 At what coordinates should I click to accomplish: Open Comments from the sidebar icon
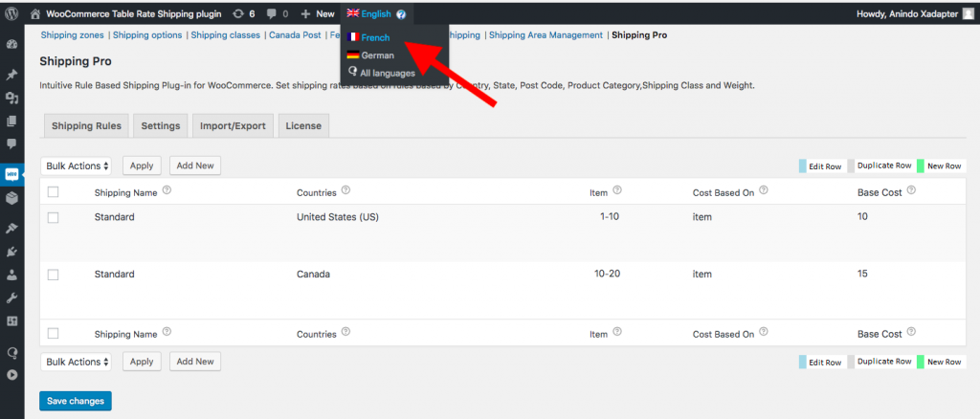11,143
